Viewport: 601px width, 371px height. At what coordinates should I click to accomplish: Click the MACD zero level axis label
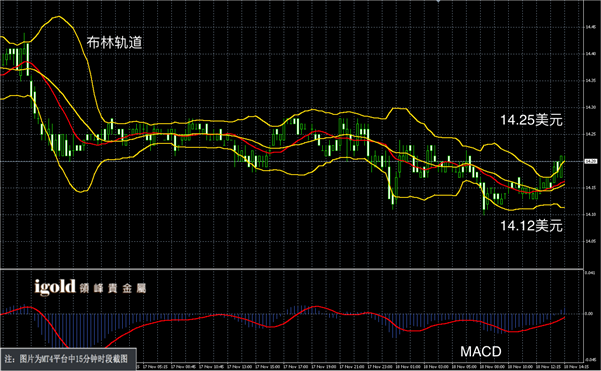[589, 314]
